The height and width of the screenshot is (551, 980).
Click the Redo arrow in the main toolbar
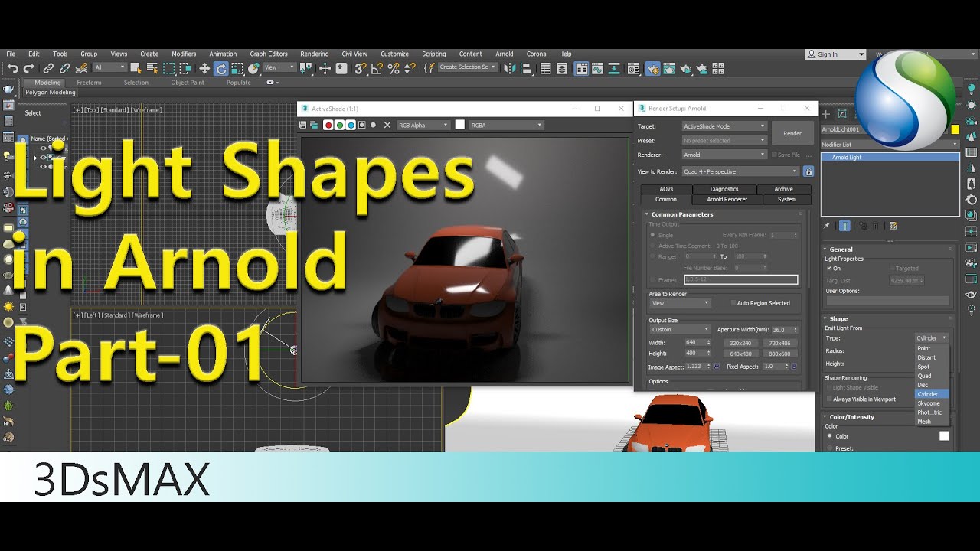coord(29,69)
